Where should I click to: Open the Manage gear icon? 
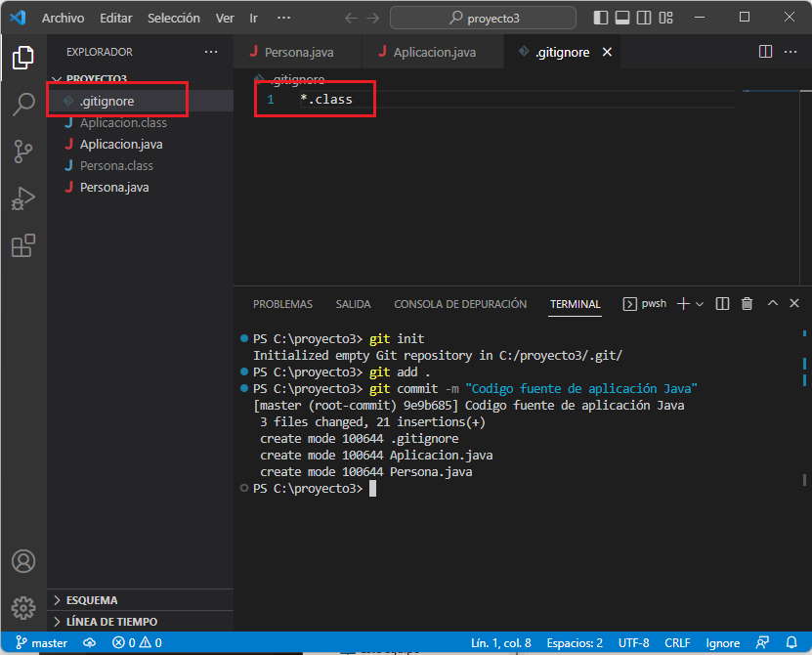click(23, 608)
